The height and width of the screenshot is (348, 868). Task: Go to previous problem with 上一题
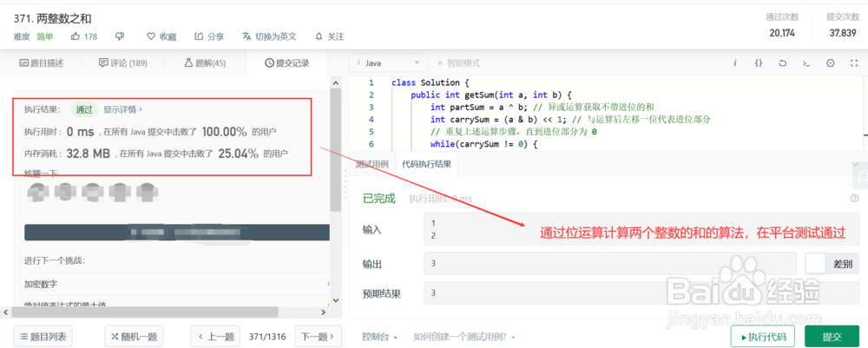[215, 336]
